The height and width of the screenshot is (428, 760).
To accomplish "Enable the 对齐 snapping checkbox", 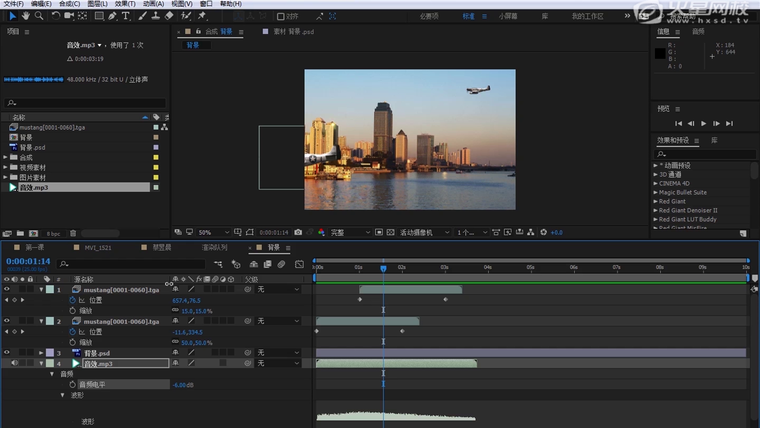I will click(x=281, y=16).
